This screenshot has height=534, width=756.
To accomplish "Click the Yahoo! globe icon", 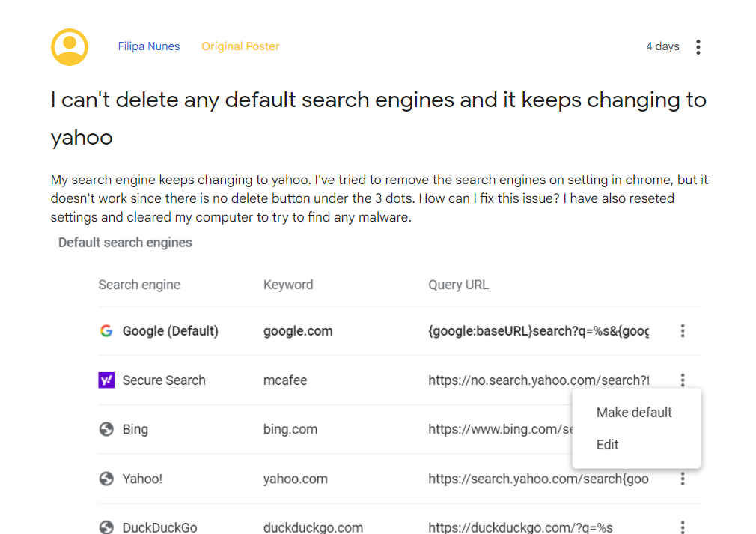I will (106, 479).
